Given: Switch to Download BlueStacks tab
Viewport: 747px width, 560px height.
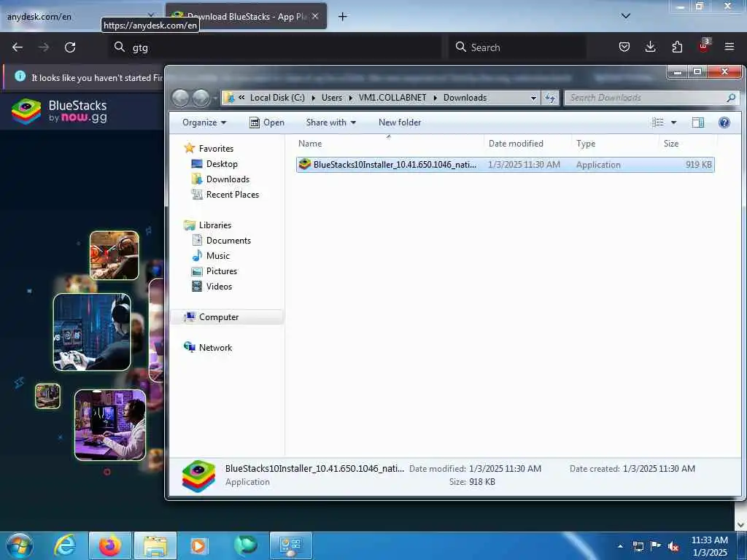Looking at the screenshot, I should [x=246, y=17].
